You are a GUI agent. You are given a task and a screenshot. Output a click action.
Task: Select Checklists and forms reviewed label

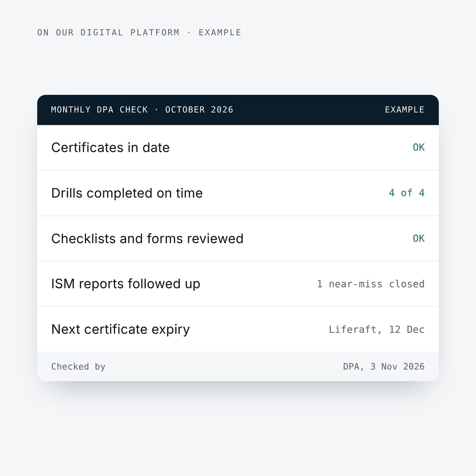tap(147, 239)
